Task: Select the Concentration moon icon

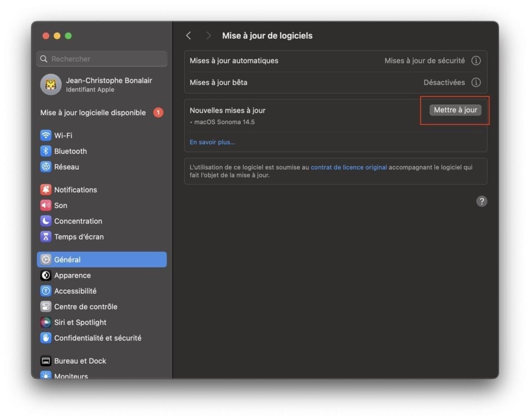Action: coord(46,221)
